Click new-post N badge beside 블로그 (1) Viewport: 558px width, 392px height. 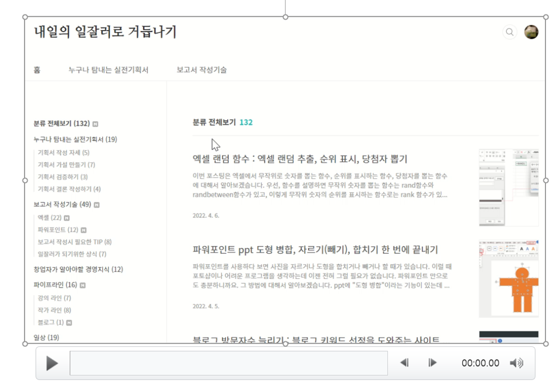click(69, 322)
